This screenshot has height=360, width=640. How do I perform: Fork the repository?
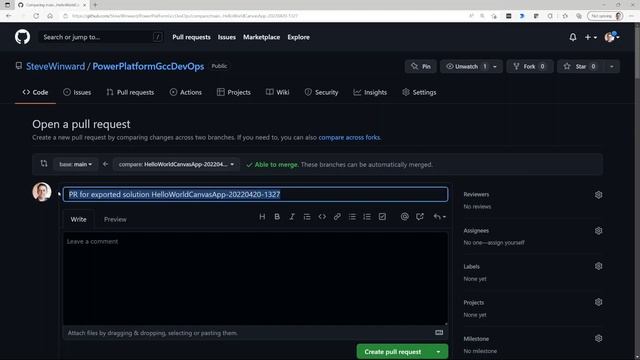(x=529, y=67)
